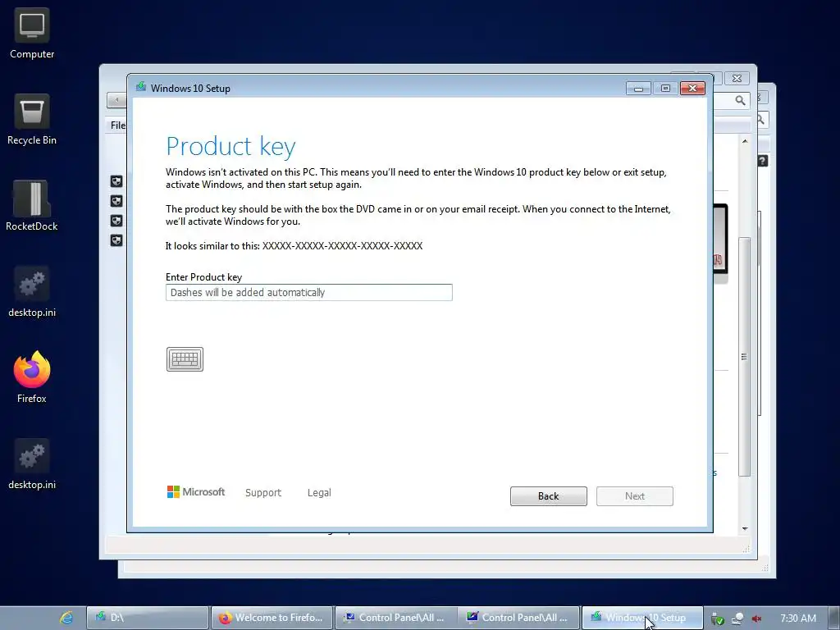Screen dimensions: 840x630
Task: Restore the Windows 10 Setup window
Action: click(x=665, y=89)
